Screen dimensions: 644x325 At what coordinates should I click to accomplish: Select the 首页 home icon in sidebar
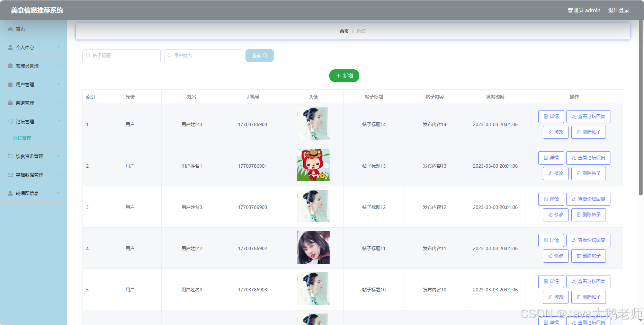(x=10, y=29)
